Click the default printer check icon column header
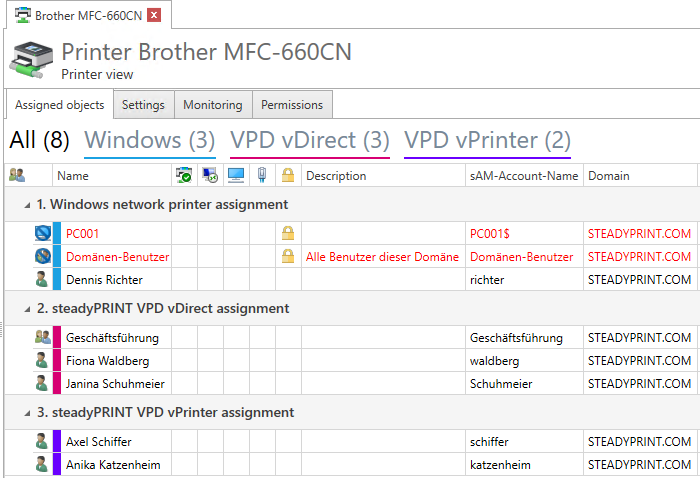700x478 pixels. [x=184, y=175]
